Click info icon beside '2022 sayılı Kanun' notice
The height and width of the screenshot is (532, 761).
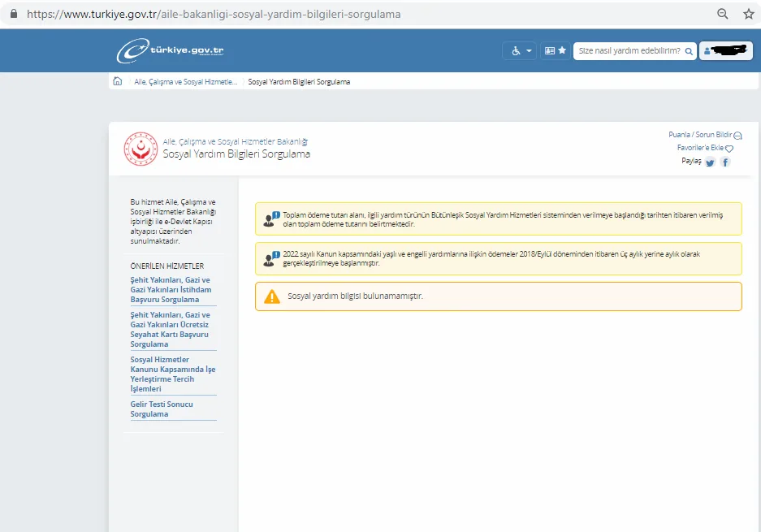271,259
